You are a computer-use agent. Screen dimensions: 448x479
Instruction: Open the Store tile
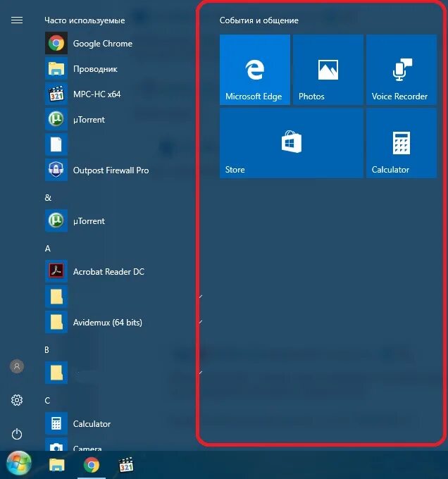coord(292,143)
